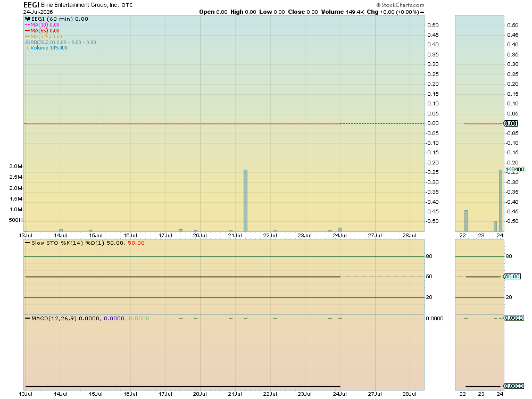
Task: Select the Eline Entertainment Group, Inc. name
Action: click(80, 5)
